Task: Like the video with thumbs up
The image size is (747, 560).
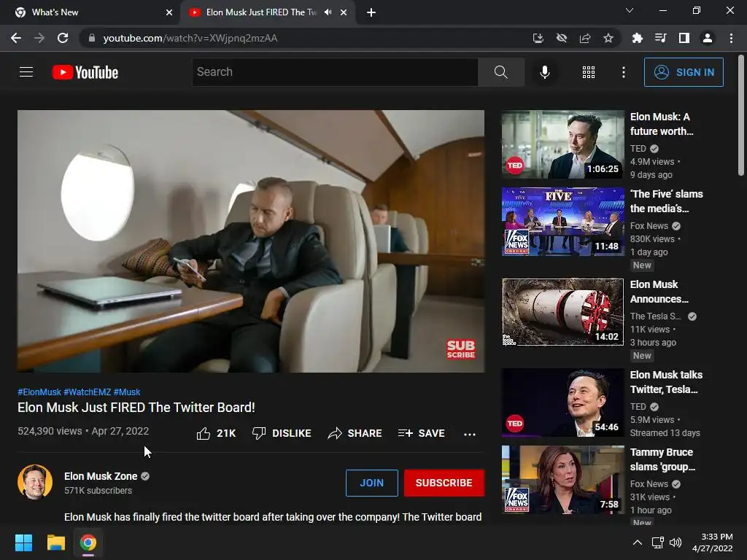Action: coord(216,433)
